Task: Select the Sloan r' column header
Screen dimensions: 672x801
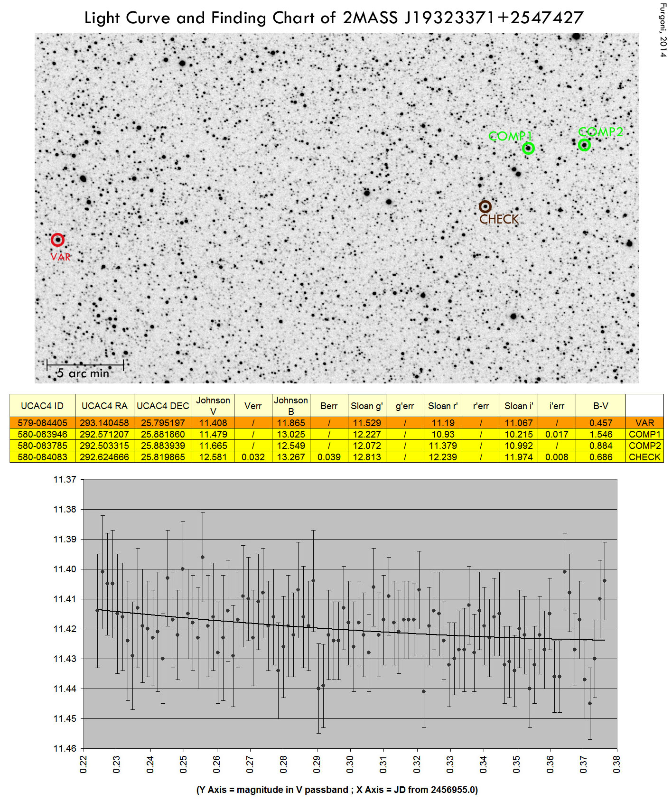Action: click(x=443, y=406)
